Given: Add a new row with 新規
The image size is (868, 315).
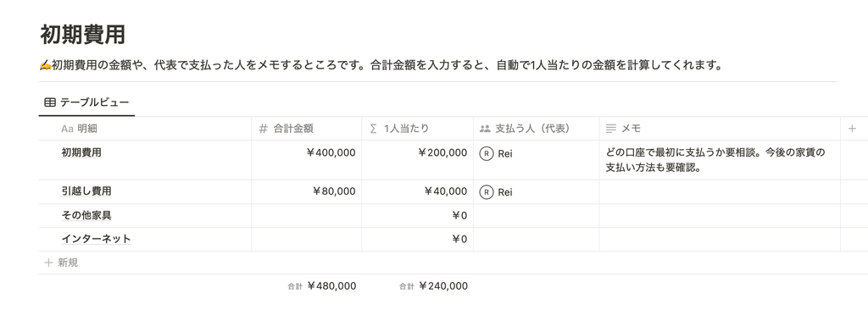Looking at the screenshot, I should point(61,262).
